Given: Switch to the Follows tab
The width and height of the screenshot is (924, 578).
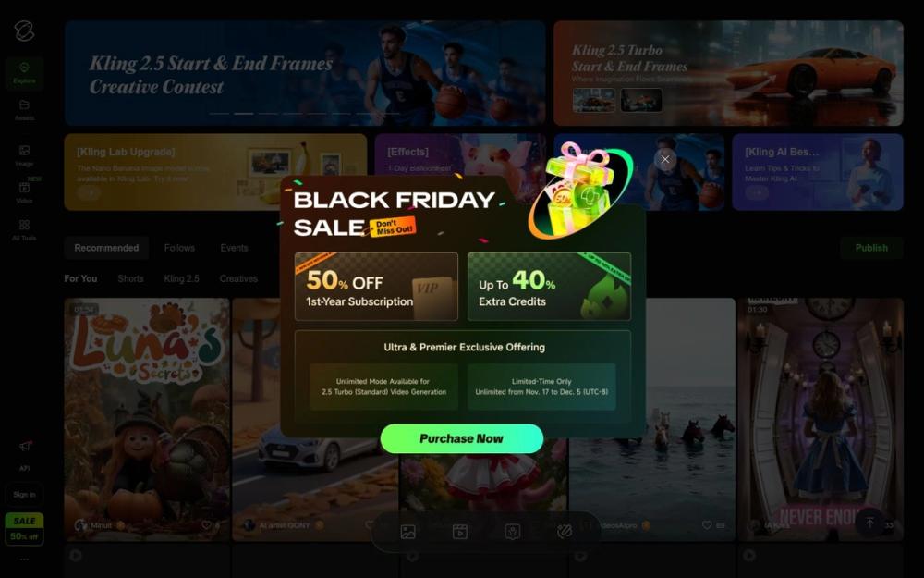Looking at the screenshot, I should 180,248.
